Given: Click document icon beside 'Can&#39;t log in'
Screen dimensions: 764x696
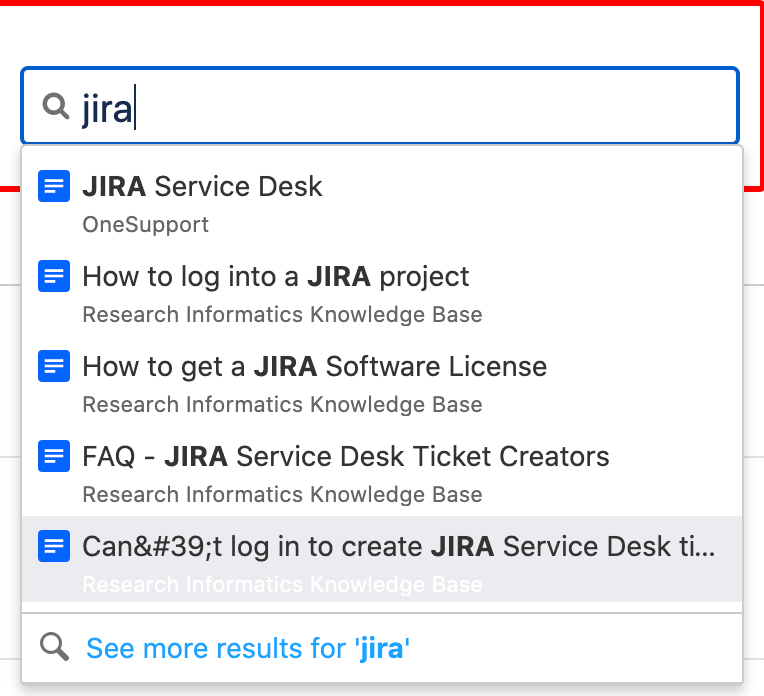Looking at the screenshot, I should (54, 546).
